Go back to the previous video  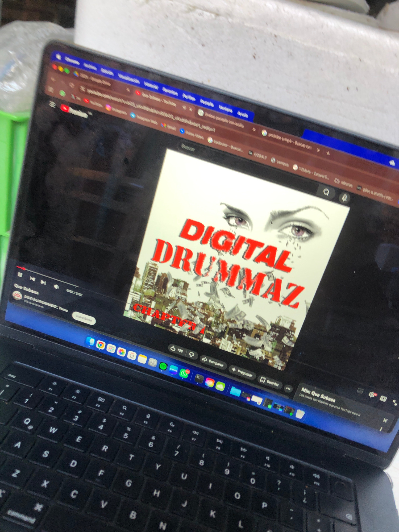point(32,279)
